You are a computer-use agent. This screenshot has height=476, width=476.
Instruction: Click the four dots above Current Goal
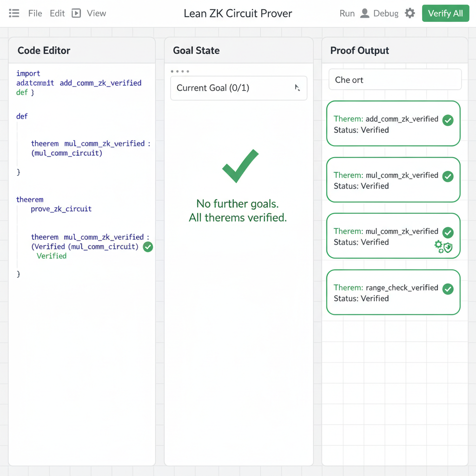180,72
